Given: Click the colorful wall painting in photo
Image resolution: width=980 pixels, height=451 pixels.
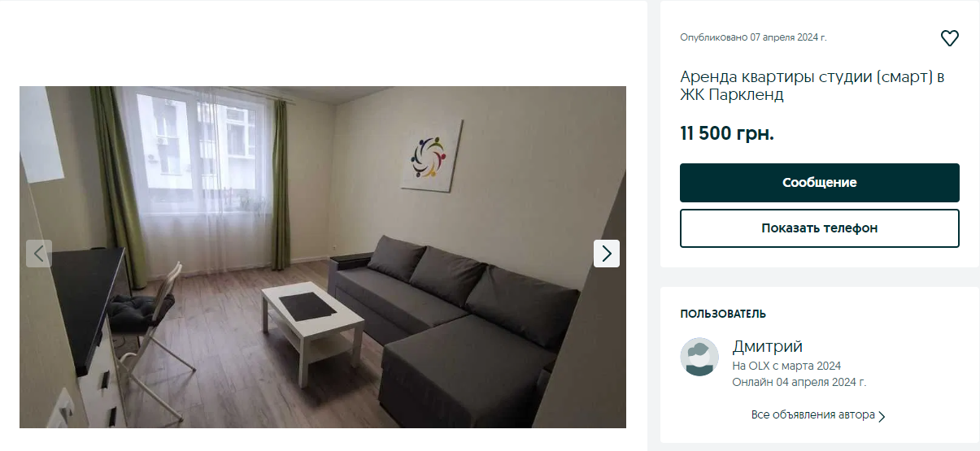Looking at the screenshot, I should (432, 154).
